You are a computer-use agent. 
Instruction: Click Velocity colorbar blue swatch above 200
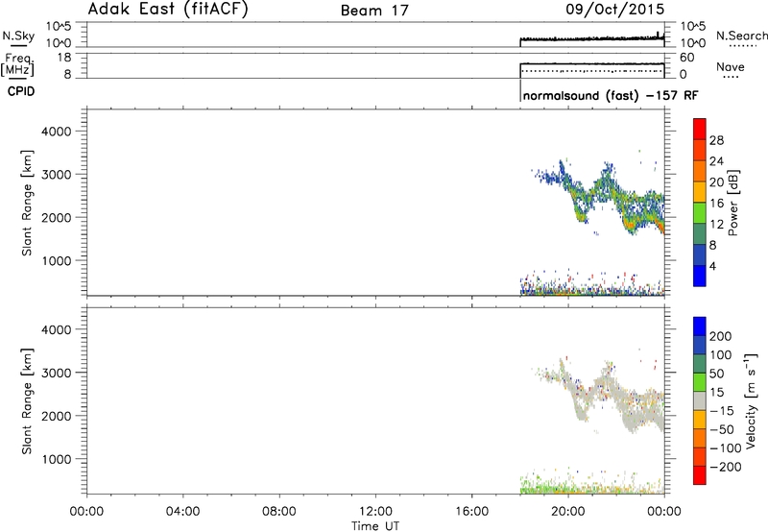700,326
